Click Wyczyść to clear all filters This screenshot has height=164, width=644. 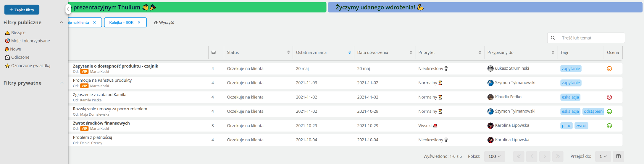tap(164, 22)
